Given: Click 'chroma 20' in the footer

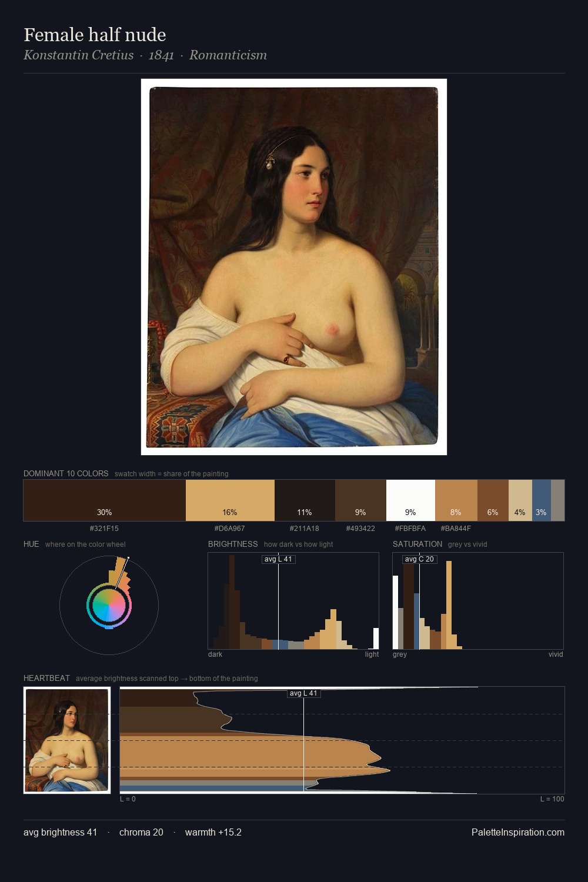Looking at the screenshot, I should tap(141, 832).
